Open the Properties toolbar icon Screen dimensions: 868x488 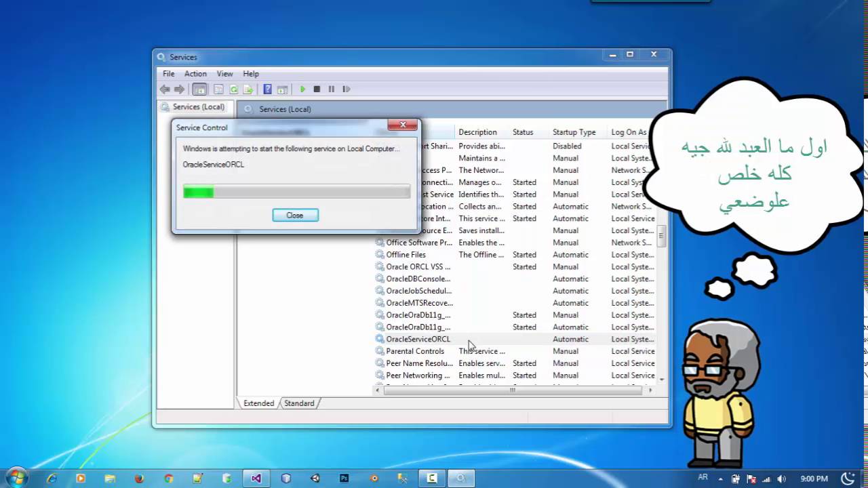[x=218, y=89]
